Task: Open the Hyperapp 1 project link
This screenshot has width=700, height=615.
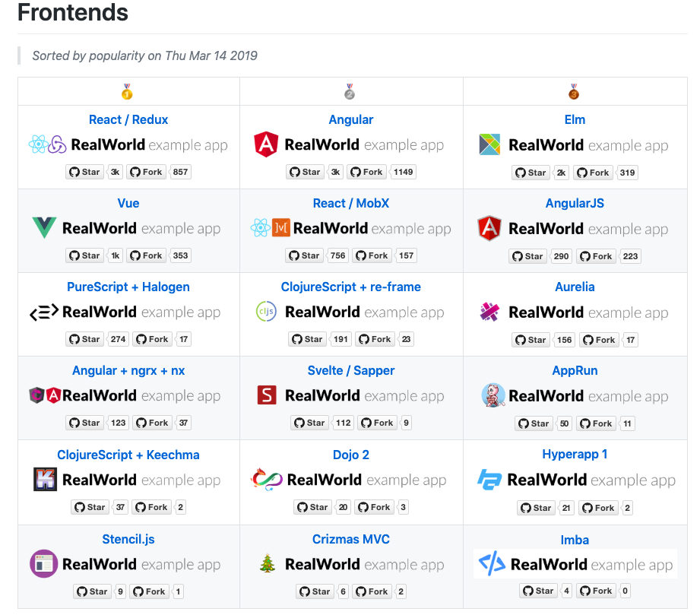Action: [x=575, y=454]
